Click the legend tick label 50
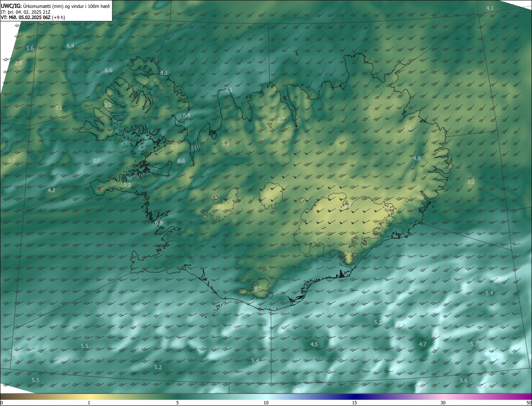This screenshot has height=406, width=532. [x=529, y=403]
